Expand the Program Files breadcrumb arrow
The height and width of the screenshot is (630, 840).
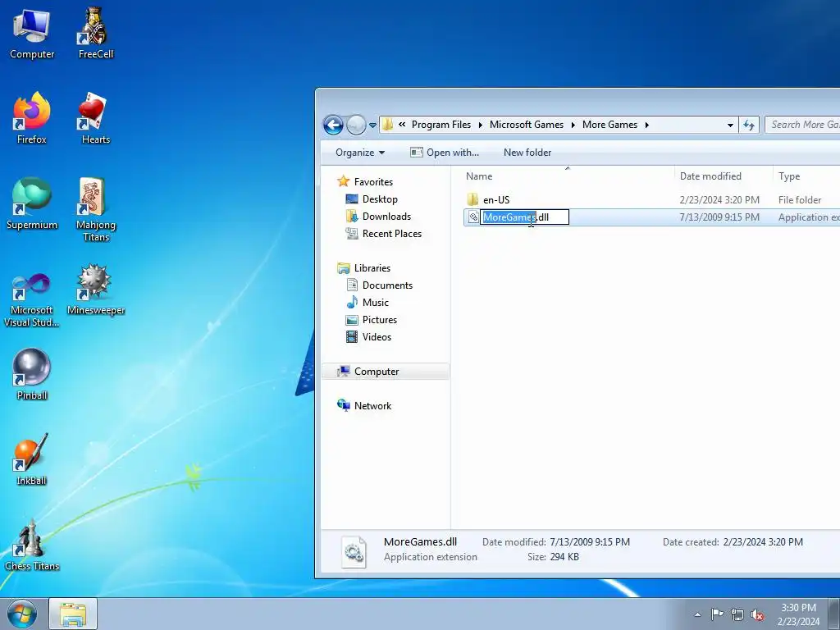(x=480, y=125)
